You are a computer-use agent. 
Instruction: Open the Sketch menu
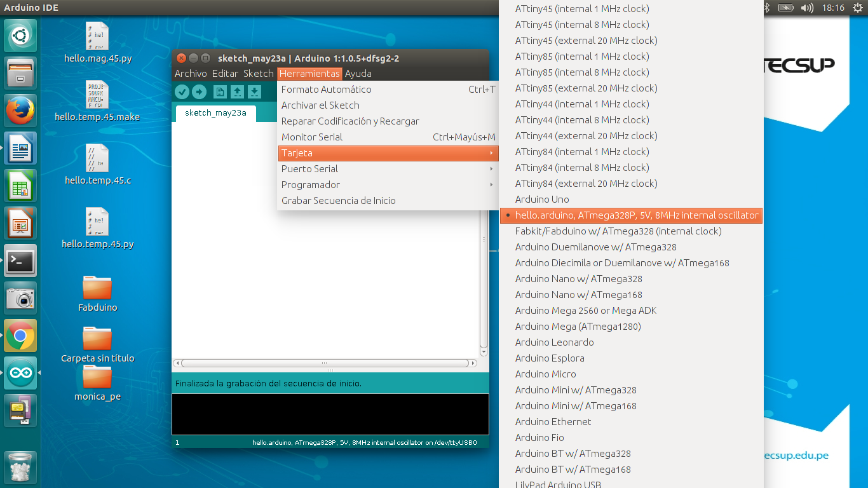point(259,74)
